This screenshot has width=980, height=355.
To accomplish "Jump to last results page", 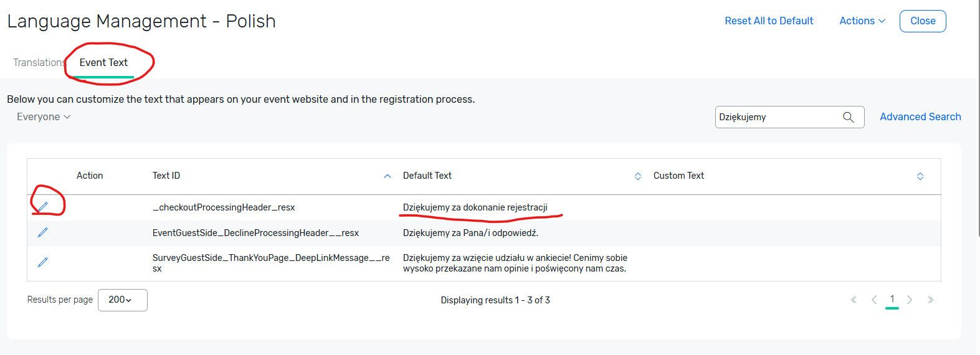I will click(931, 300).
